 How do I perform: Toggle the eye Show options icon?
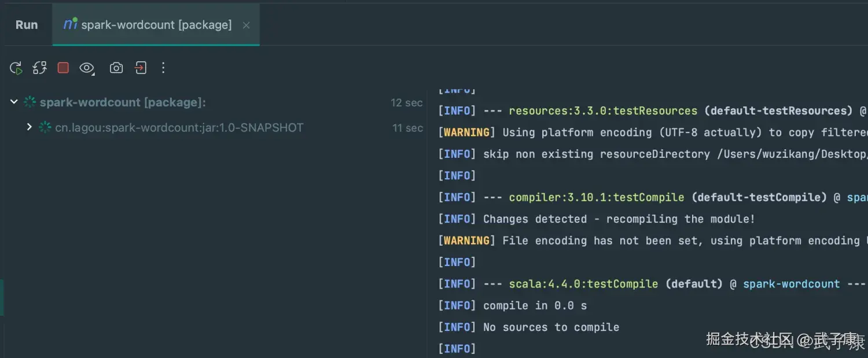(x=87, y=68)
